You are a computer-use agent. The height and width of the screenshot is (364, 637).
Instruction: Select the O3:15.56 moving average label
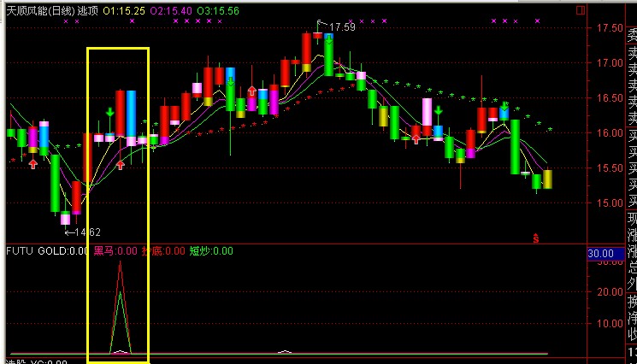pyautogui.click(x=217, y=10)
